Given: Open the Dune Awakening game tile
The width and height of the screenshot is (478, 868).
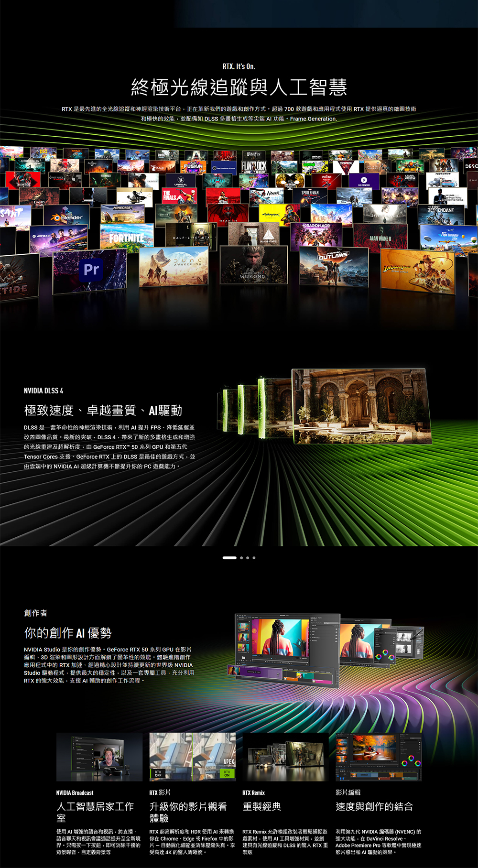Looking at the screenshot, I should pyautogui.click(x=174, y=267).
